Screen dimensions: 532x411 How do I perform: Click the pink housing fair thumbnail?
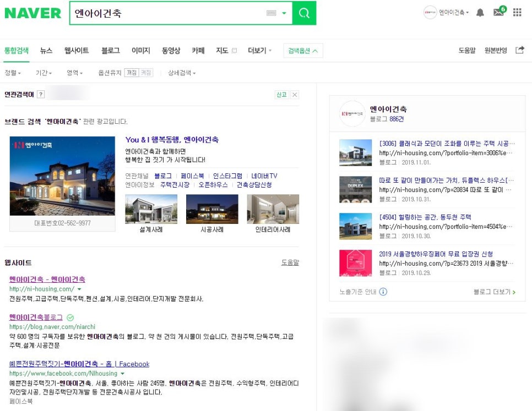coord(356,263)
